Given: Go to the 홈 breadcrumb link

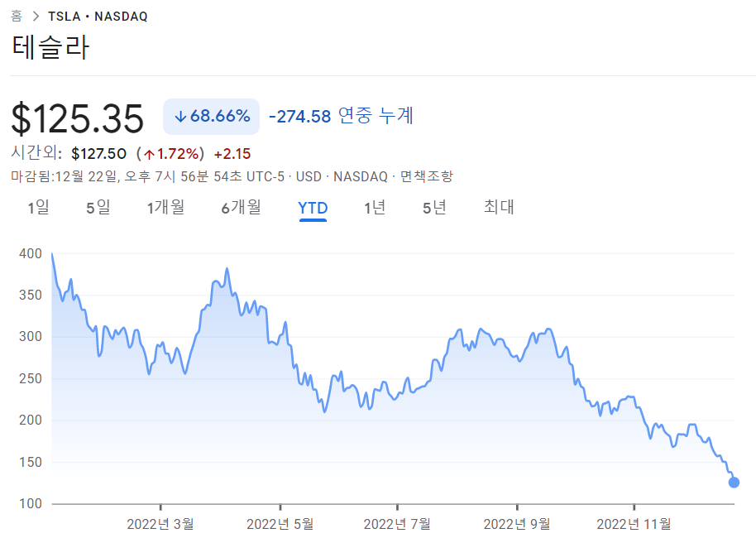Looking at the screenshot, I should point(17,16).
